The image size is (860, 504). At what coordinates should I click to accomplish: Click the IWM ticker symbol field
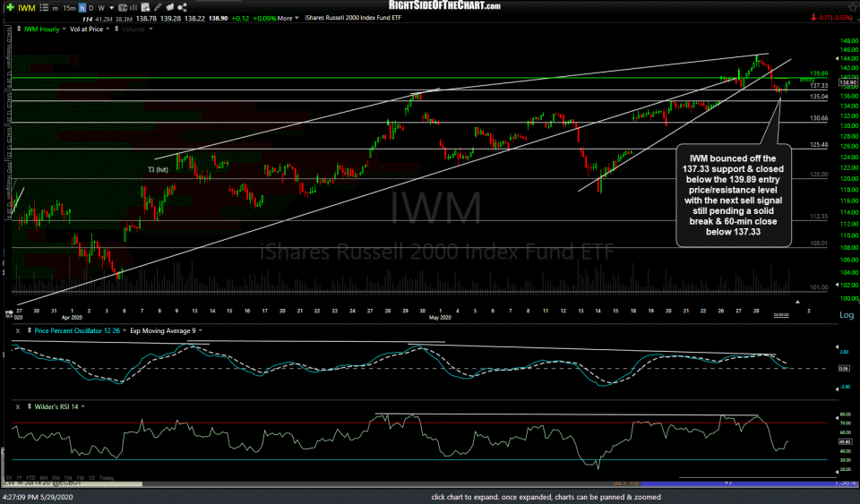[26, 8]
